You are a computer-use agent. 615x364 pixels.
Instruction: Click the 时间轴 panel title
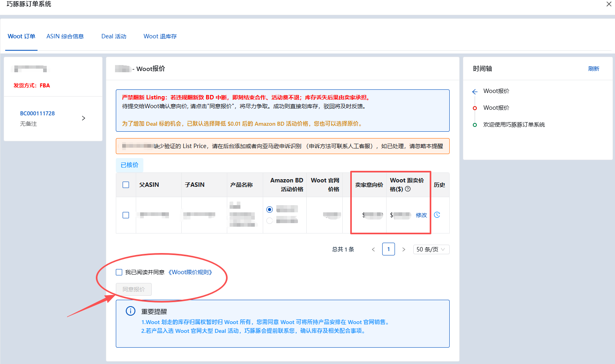click(482, 69)
